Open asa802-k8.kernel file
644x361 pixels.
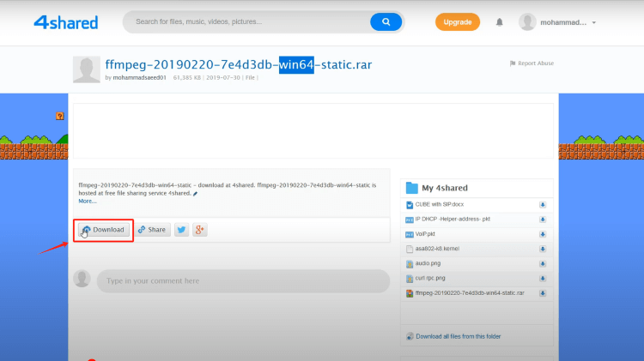[437, 249]
